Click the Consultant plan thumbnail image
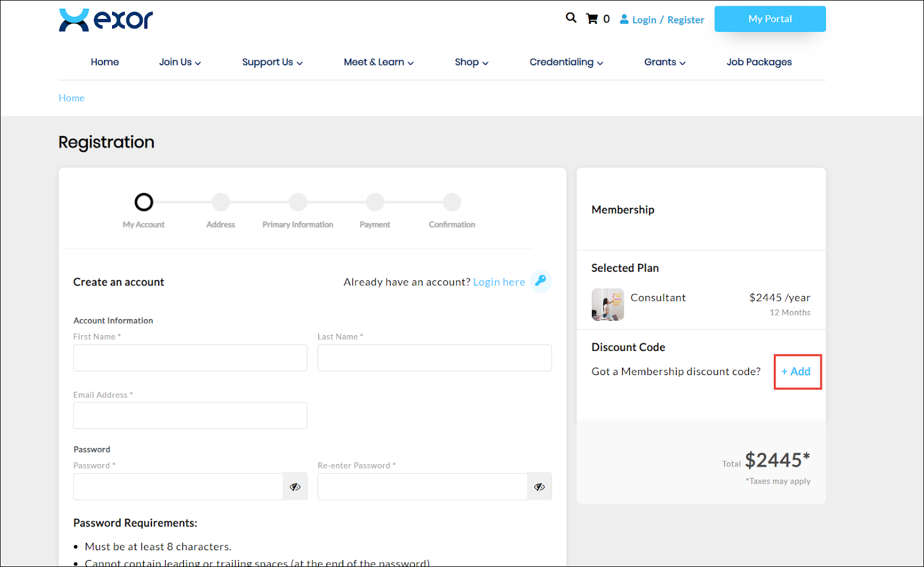924x567 pixels. point(608,305)
